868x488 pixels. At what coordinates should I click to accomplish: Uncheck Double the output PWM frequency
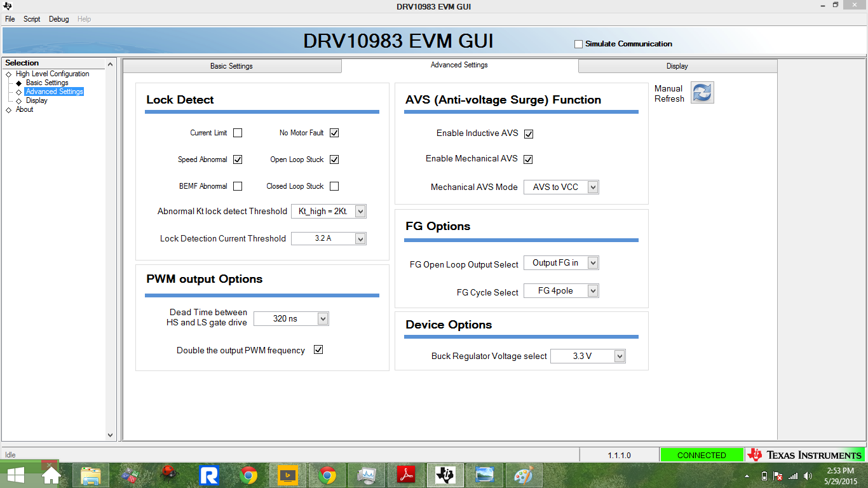pyautogui.click(x=318, y=350)
